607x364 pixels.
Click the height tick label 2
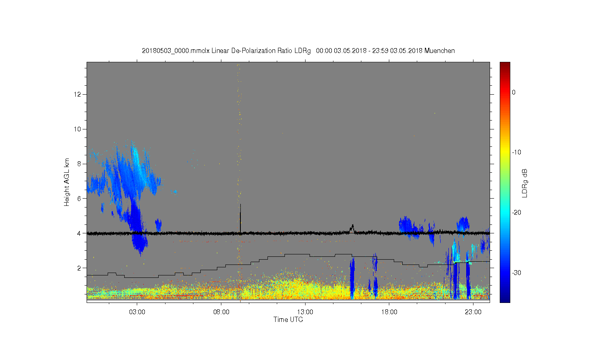tap(80, 268)
